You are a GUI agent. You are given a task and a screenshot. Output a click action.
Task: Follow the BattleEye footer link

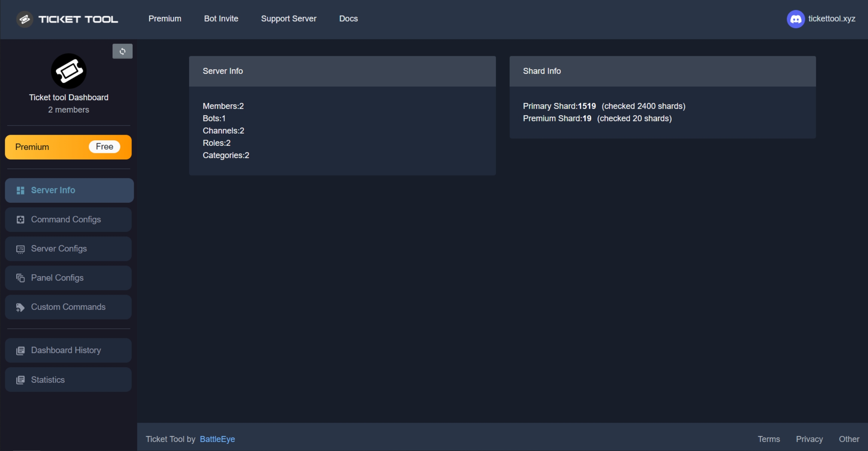217,439
